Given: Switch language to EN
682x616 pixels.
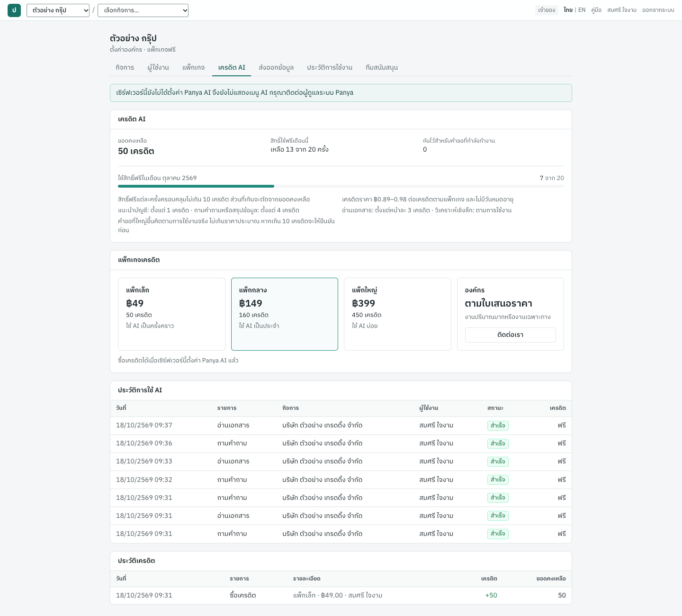Looking at the screenshot, I should coord(582,10).
